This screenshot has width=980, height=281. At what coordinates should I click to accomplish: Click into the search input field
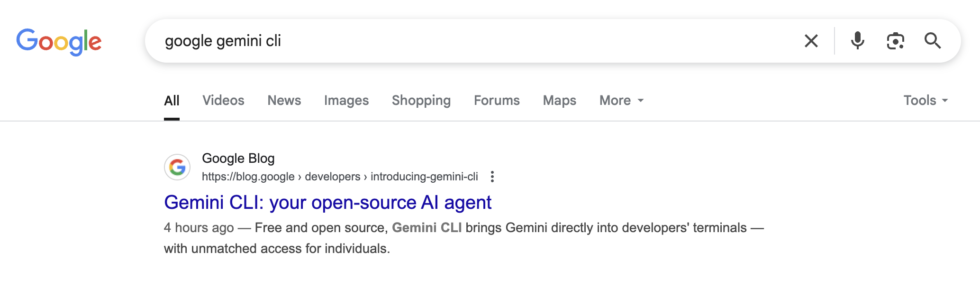click(474, 41)
